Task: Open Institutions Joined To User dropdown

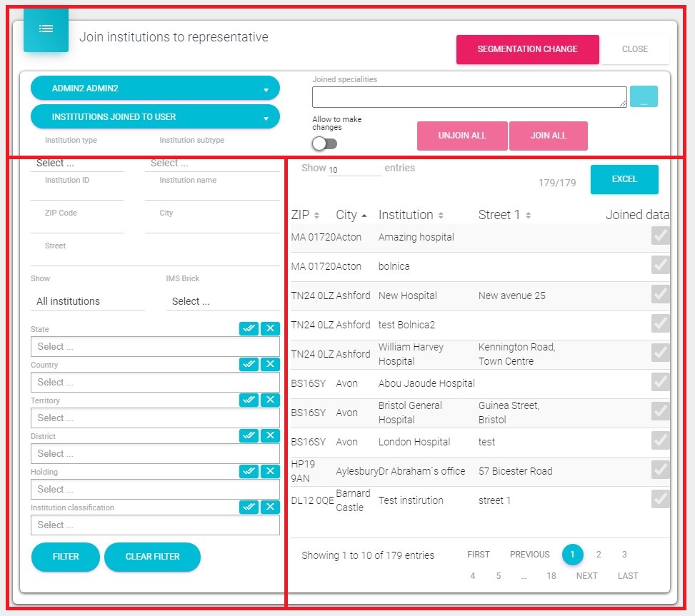Action: [155, 117]
